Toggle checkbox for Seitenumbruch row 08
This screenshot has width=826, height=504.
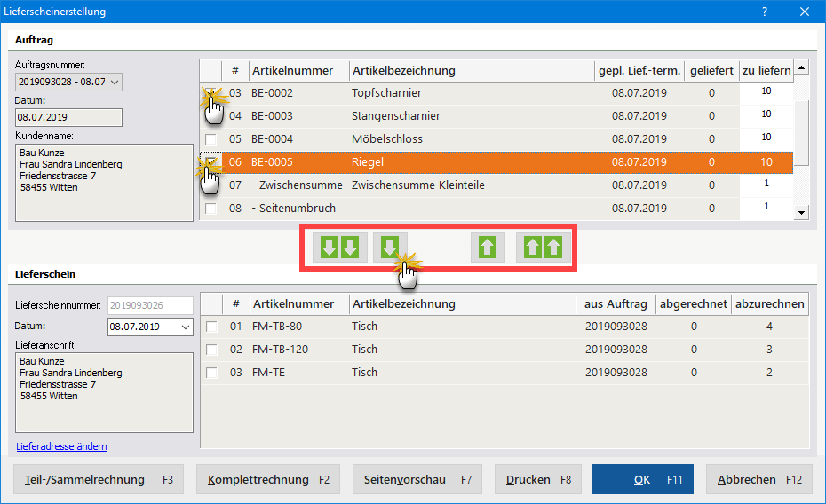pos(211,209)
